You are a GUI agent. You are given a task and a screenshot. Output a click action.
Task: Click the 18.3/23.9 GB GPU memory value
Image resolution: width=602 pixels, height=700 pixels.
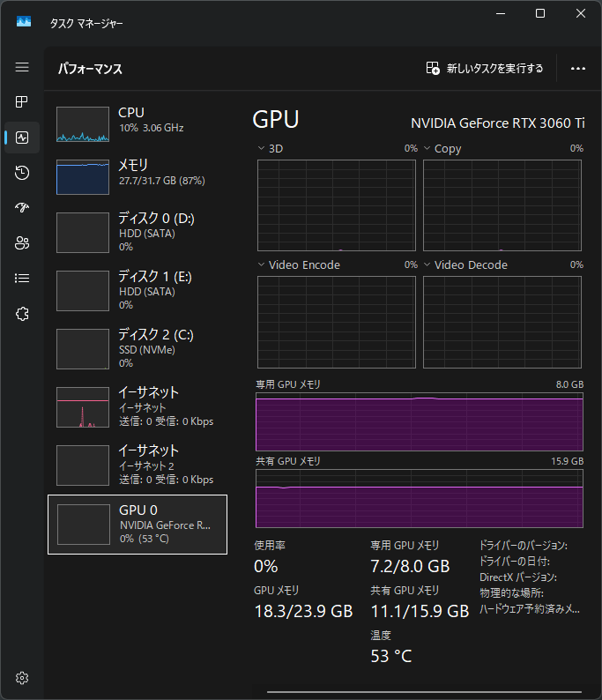coord(303,611)
